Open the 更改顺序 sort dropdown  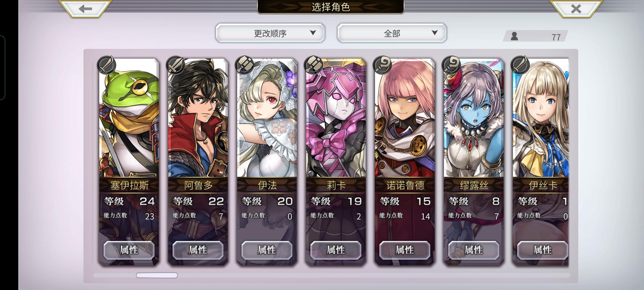click(x=270, y=33)
